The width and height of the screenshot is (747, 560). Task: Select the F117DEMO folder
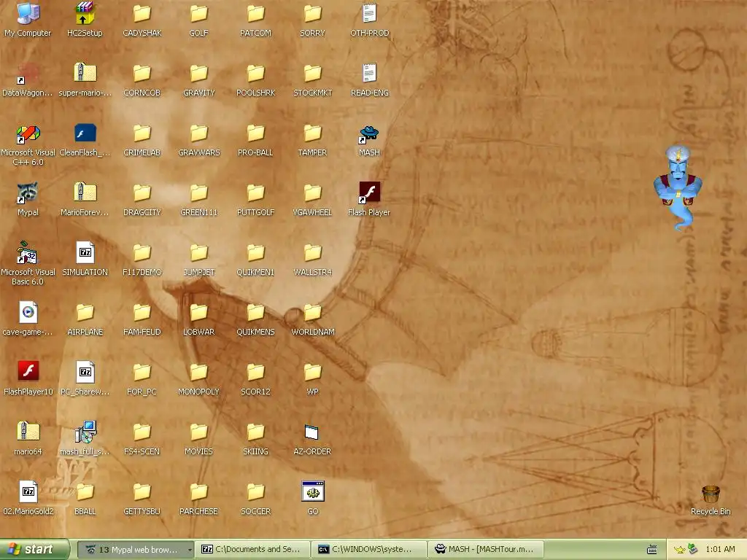click(x=142, y=253)
